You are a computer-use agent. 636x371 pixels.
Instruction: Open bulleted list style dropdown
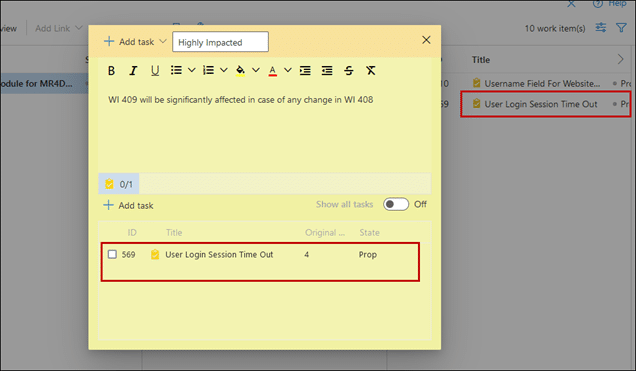(x=191, y=70)
